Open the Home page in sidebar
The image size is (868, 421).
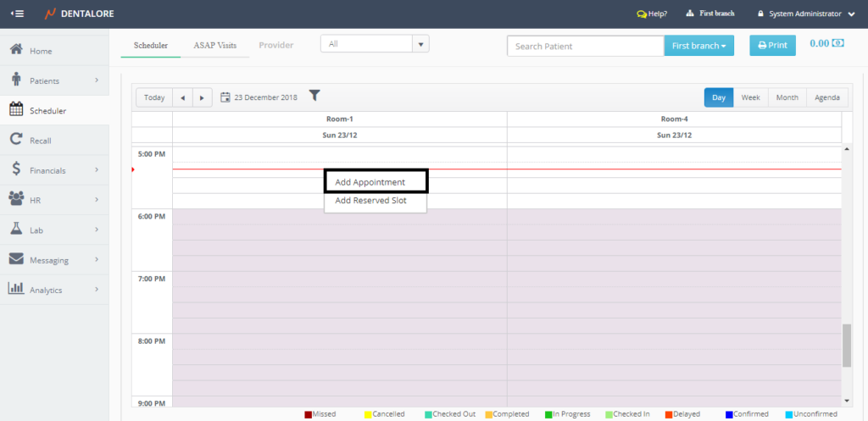(41, 51)
